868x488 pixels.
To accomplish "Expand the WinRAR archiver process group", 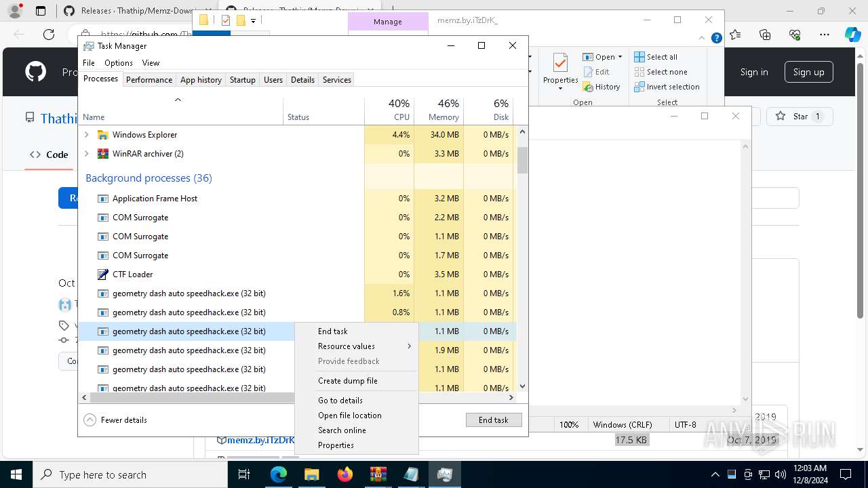I will (87, 154).
